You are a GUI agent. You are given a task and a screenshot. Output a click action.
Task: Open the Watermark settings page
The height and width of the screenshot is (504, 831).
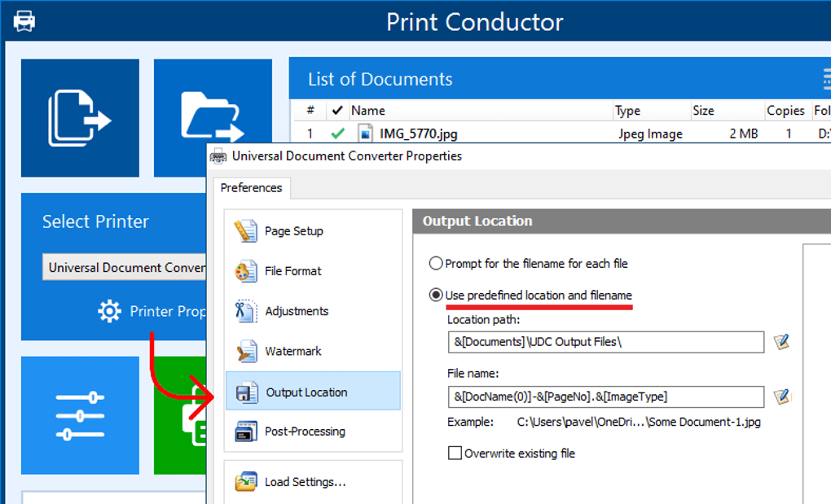tap(294, 351)
